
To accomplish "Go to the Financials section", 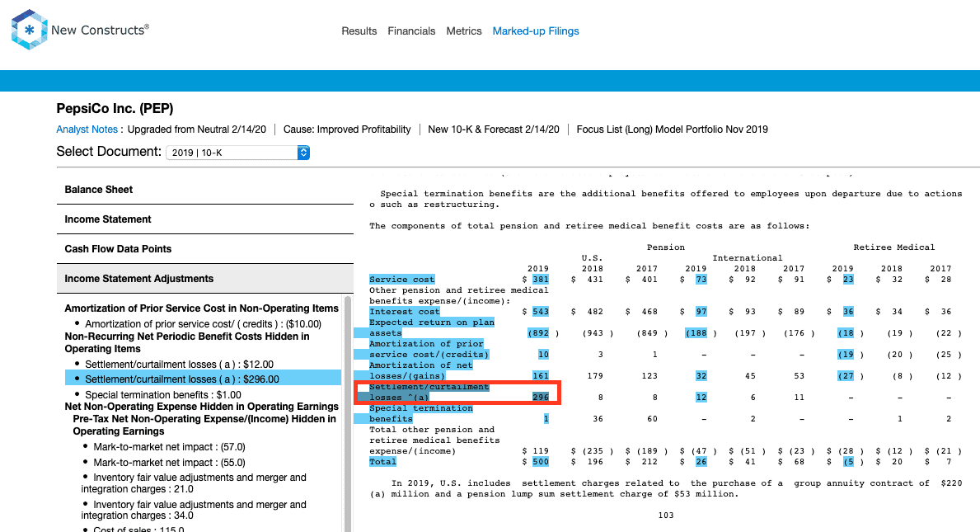I will click(x=411, y=31).
